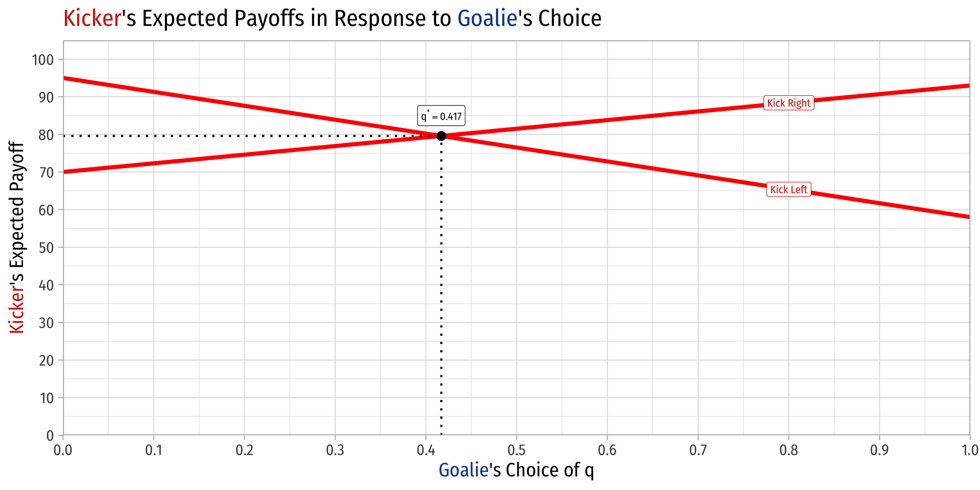Click the blue word Goalie in title
This screenshot has height=490, width=980.
click(487, 18)
